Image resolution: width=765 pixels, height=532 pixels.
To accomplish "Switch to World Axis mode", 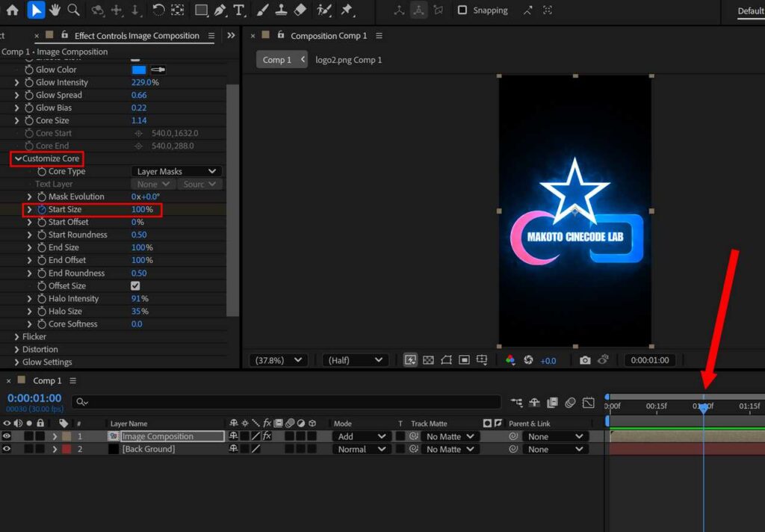I will [418, 10].
